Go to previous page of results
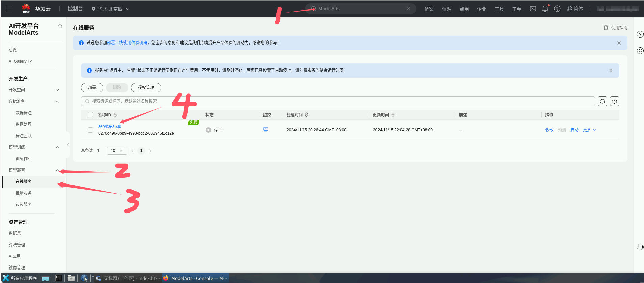 [132, 151]
